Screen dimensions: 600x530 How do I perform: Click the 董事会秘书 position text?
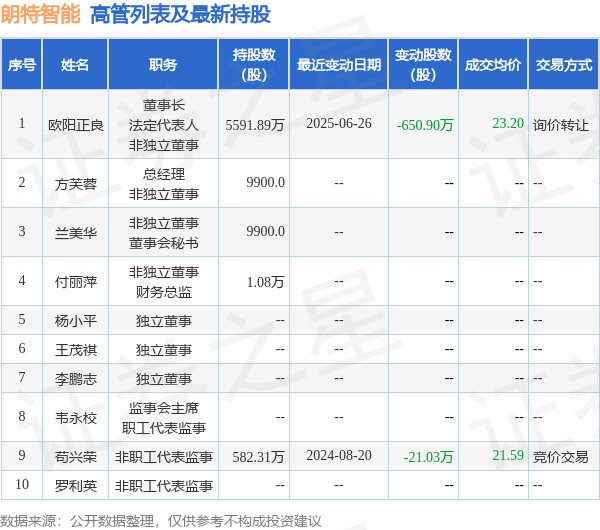click(164, 243)
